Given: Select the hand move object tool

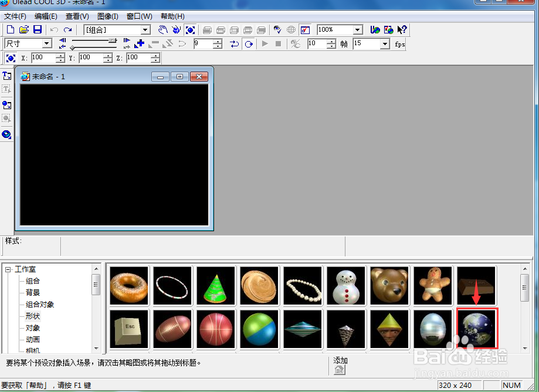Looking at the screenshot, I should pyautogui.click(x=162, y=30).
